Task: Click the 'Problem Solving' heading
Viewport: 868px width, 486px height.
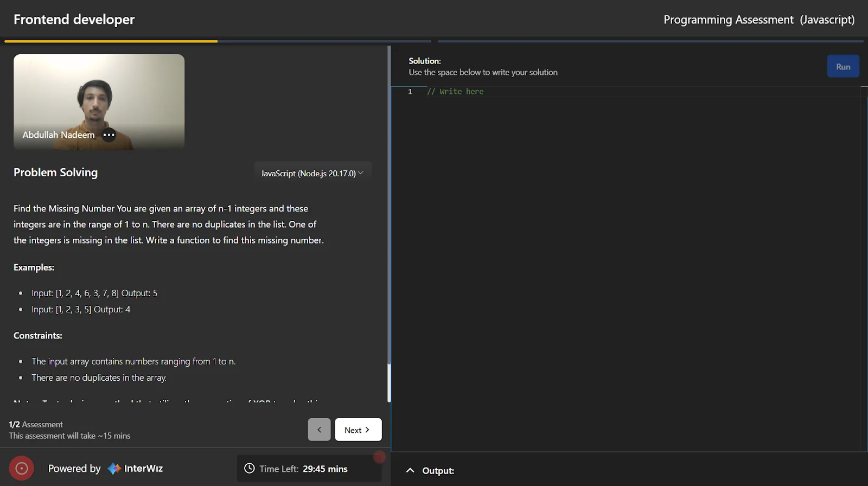Action: click(55, 172)
